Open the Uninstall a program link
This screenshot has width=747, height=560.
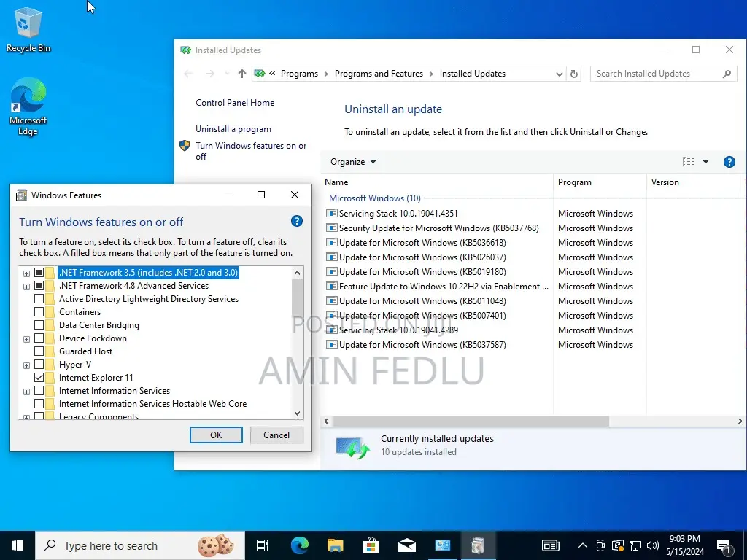point(233,128)
